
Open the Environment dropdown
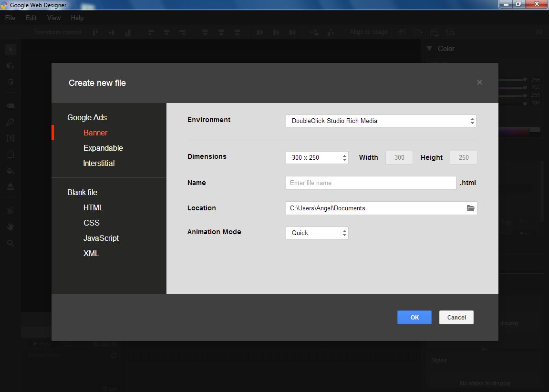[381, 121]
